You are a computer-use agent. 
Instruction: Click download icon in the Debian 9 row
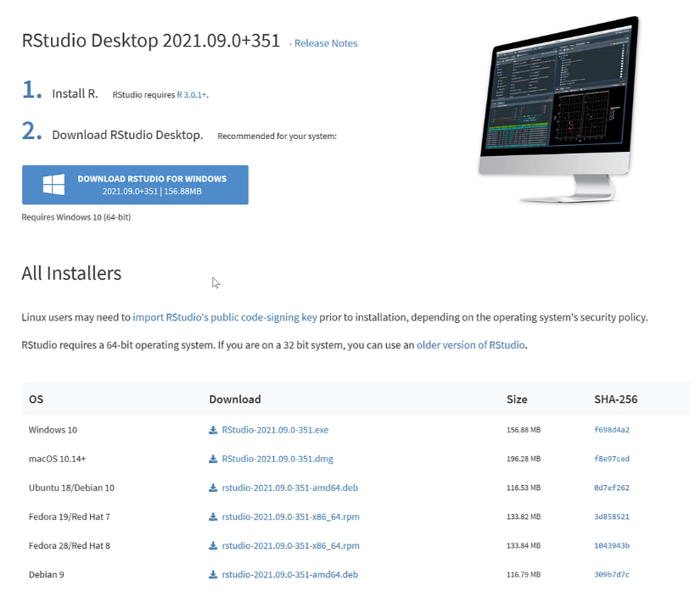(213, 575)
